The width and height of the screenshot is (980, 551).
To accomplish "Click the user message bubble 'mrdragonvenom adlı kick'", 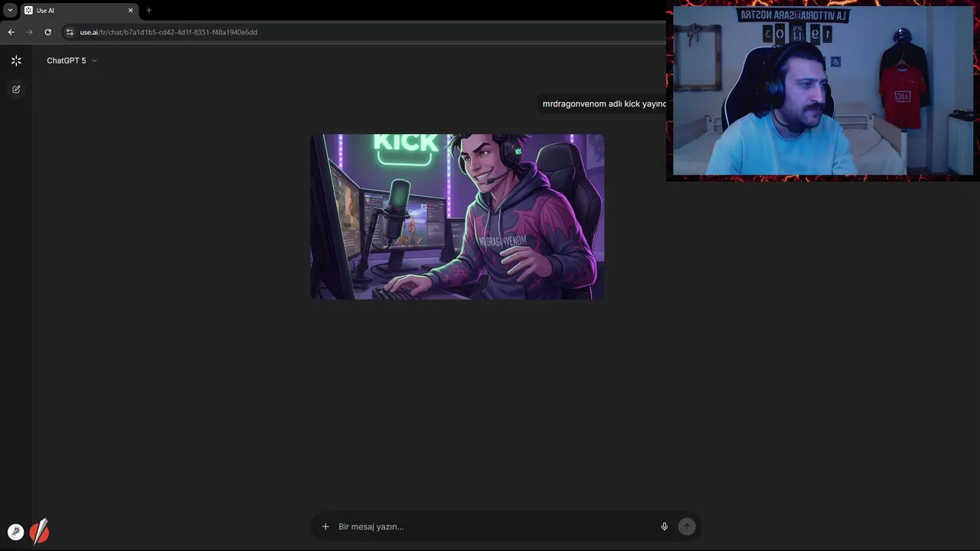I will (x=603, y=104).
